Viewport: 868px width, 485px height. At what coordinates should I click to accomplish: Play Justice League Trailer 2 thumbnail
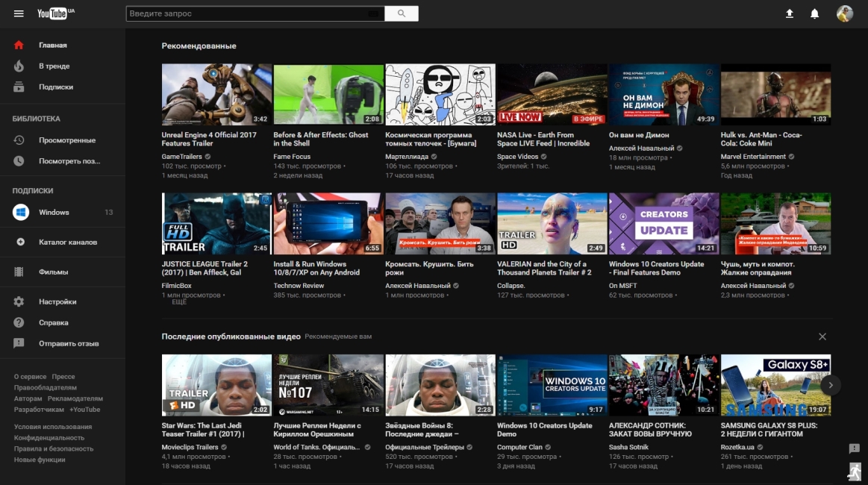click(216, 224)
